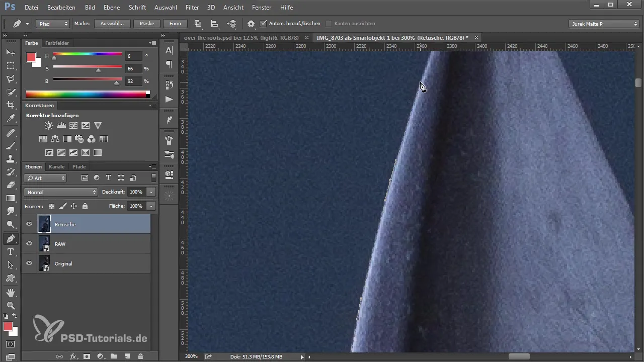Open the Deckkraft opacity dropdown arrow
This screenshot has height=362, width=644.
pos(151,192)
